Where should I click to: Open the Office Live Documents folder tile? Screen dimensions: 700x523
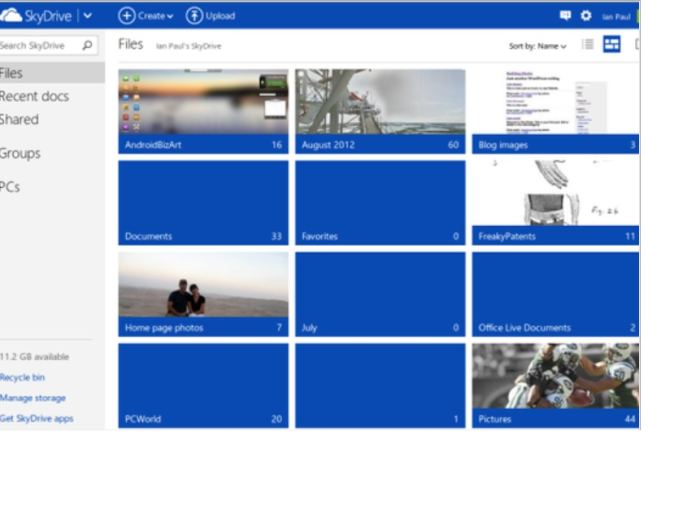[555, 294]
